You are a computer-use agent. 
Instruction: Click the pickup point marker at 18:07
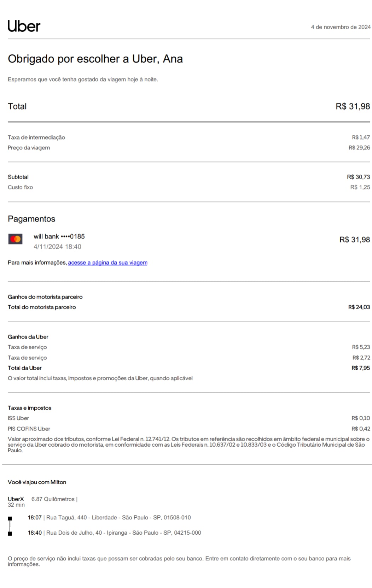10,518
